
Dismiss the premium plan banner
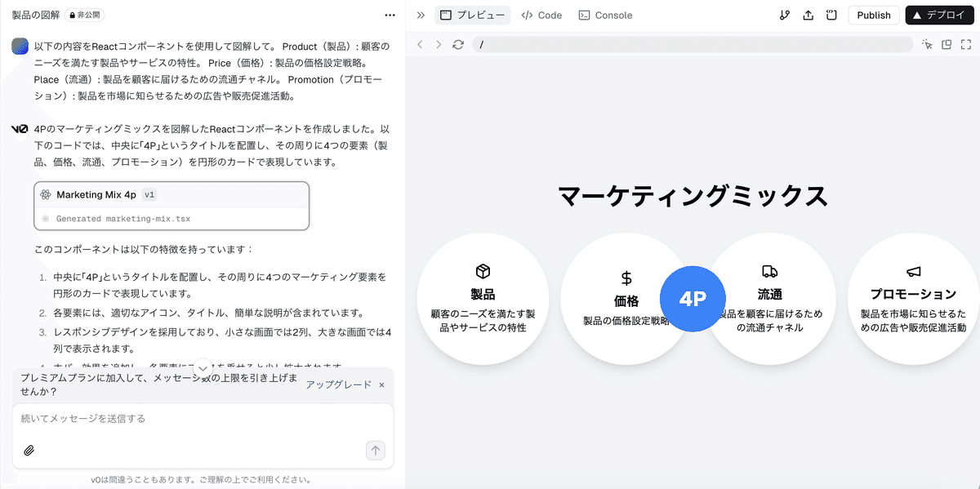(381, 385)
